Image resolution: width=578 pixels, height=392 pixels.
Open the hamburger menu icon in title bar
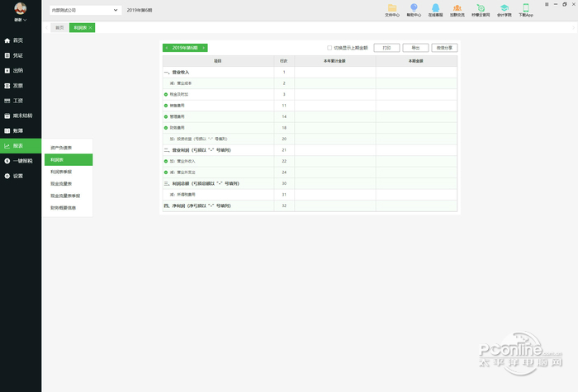(547, 4)
